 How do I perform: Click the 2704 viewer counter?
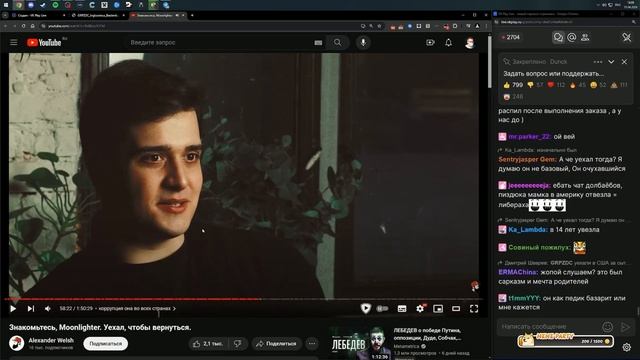(511, 37)
